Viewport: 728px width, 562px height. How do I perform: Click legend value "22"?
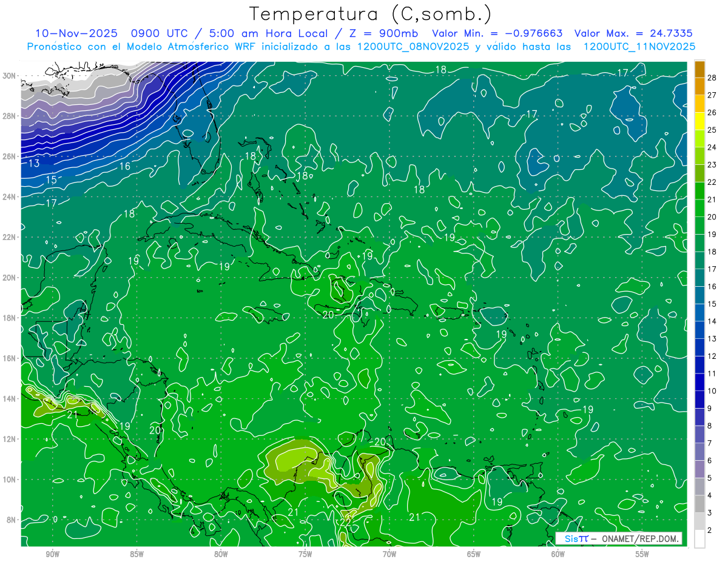click(712, 182)
